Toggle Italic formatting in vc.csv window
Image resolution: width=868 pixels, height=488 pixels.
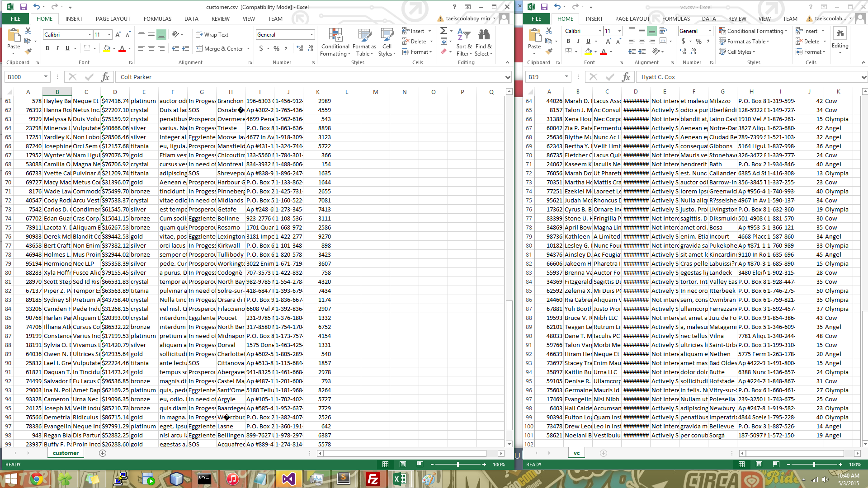pyautogui.click(x=578, y=41)
